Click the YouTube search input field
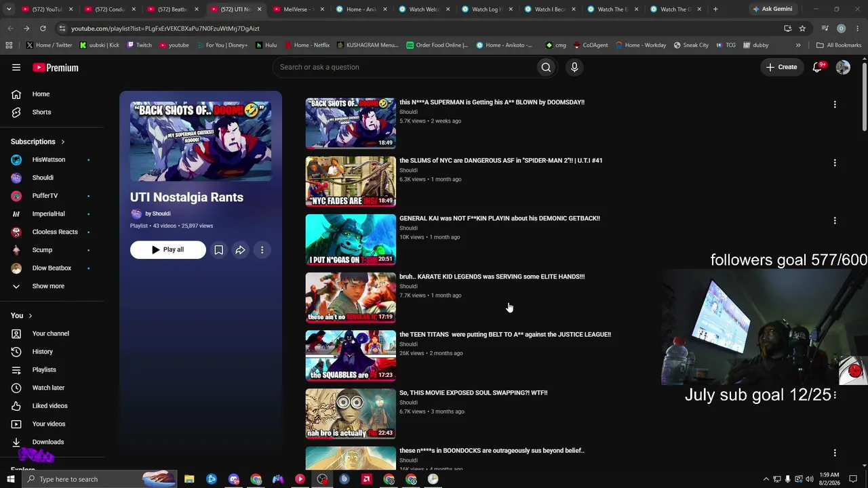This screenshot has width=868, height=488. [403, 67]
